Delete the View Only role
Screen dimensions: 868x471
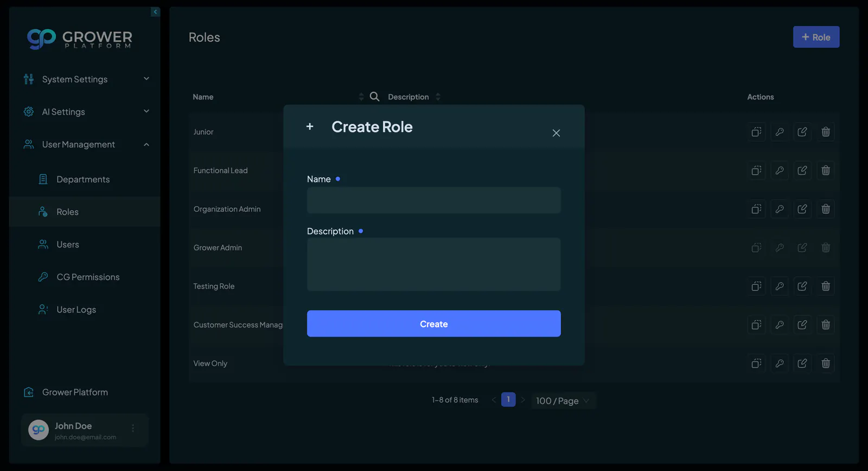[826, 363]
